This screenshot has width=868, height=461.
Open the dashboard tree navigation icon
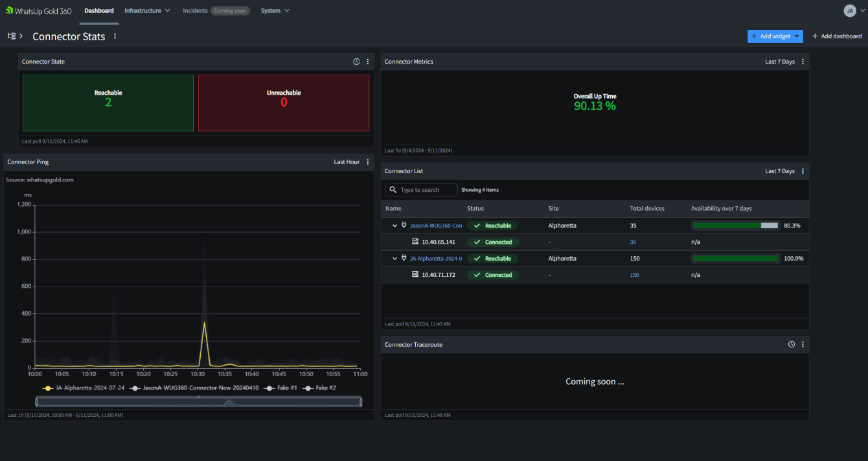(12, 36)
